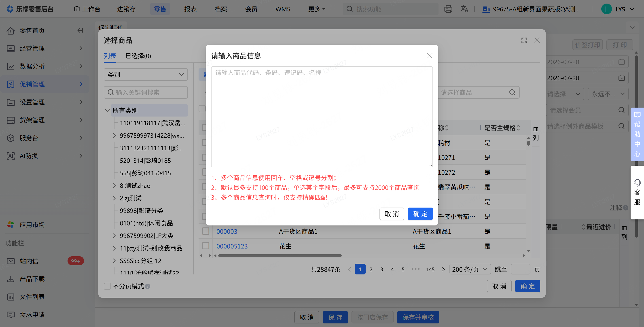Click the 保存并审核 button
644x327 pixels.
418,317
